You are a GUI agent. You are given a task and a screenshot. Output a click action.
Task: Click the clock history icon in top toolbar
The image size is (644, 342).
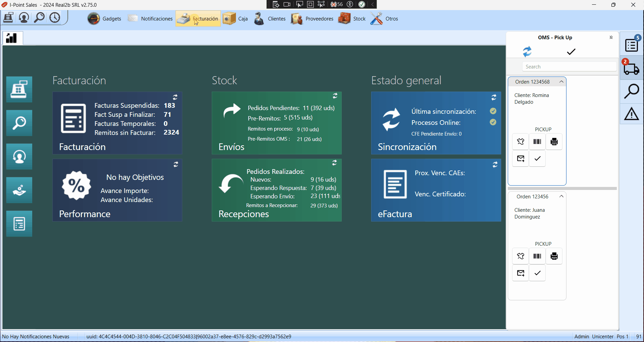click(x=55, y=17)
